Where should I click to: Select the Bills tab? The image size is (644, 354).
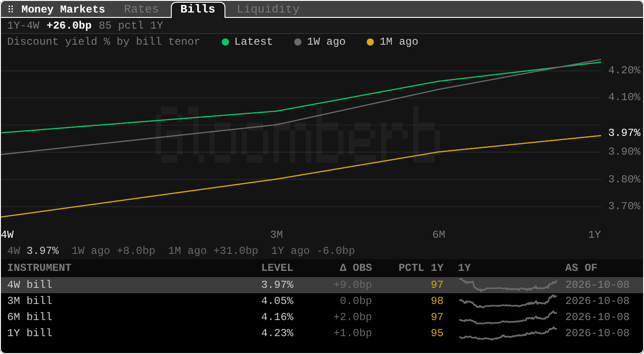pyautogui.click(x=198, y=9)
